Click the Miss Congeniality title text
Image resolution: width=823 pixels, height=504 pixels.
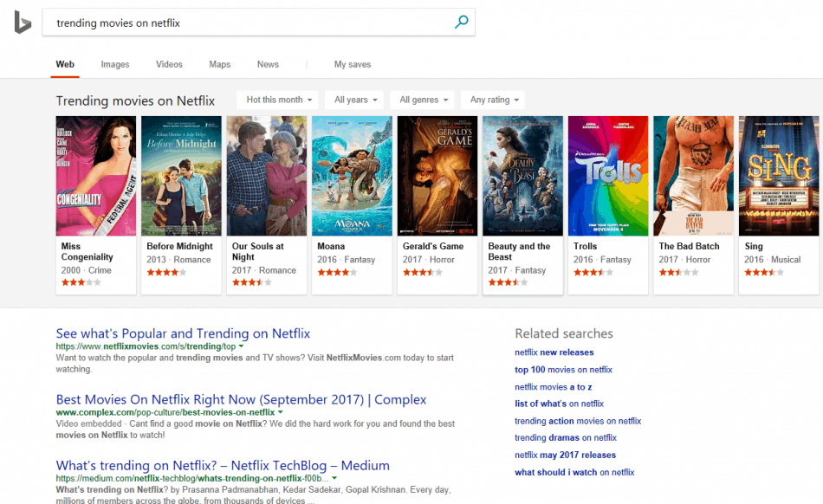pyautogui.click(x=87, y=252)
